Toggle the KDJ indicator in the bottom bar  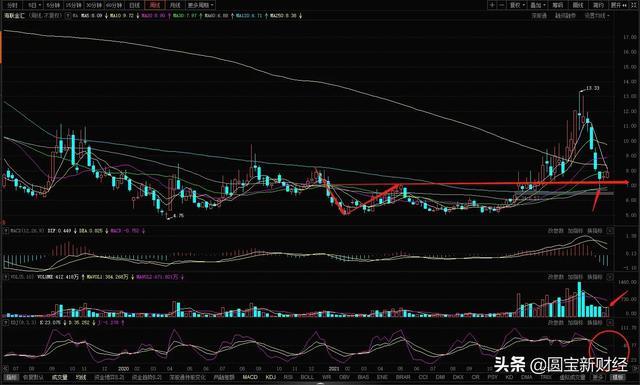271,377
